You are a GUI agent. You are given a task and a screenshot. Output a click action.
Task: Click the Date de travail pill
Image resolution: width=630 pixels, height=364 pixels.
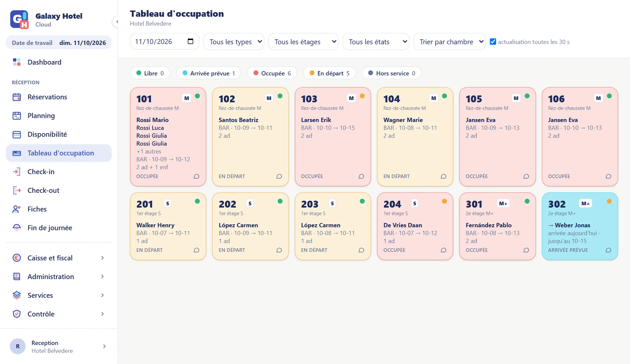coord(59,43)
